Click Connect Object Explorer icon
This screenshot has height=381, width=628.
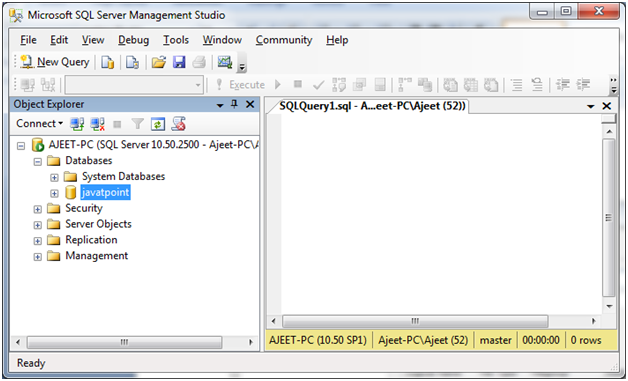[77, 124]
